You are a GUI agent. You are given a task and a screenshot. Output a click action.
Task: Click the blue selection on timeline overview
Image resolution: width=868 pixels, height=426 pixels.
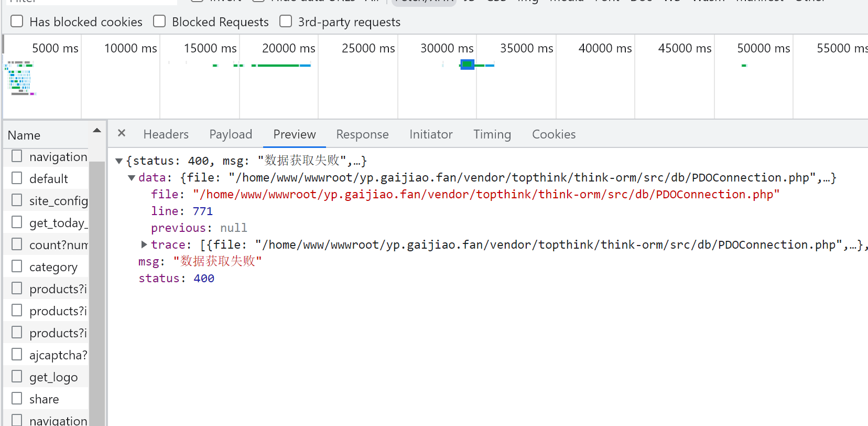point(467,65)
